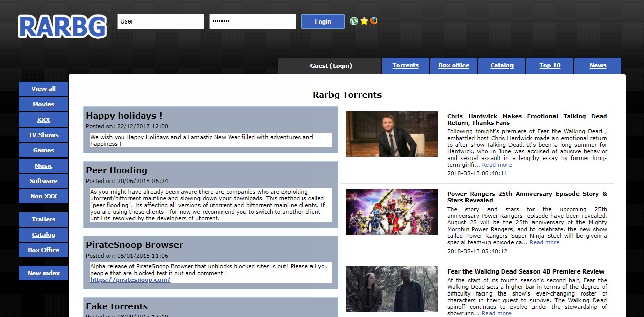Image resolution: width=644 pixels, height=317 pixels.
Task: Select Non XXX category in sidebar
Action: click(43, 196)
